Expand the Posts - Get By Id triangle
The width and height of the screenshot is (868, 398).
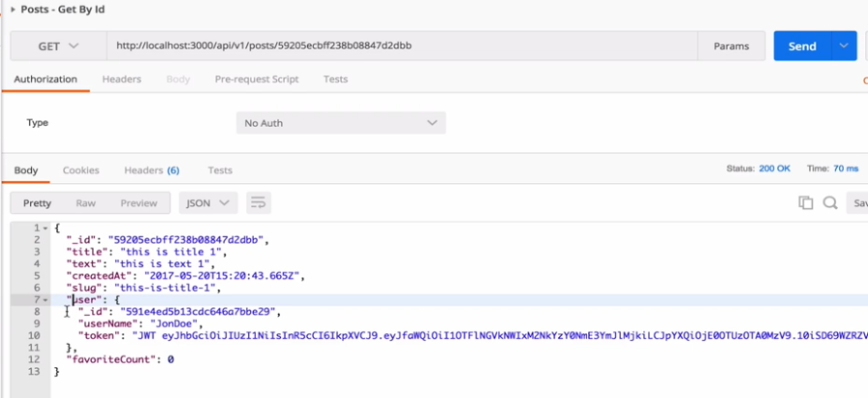13,10
